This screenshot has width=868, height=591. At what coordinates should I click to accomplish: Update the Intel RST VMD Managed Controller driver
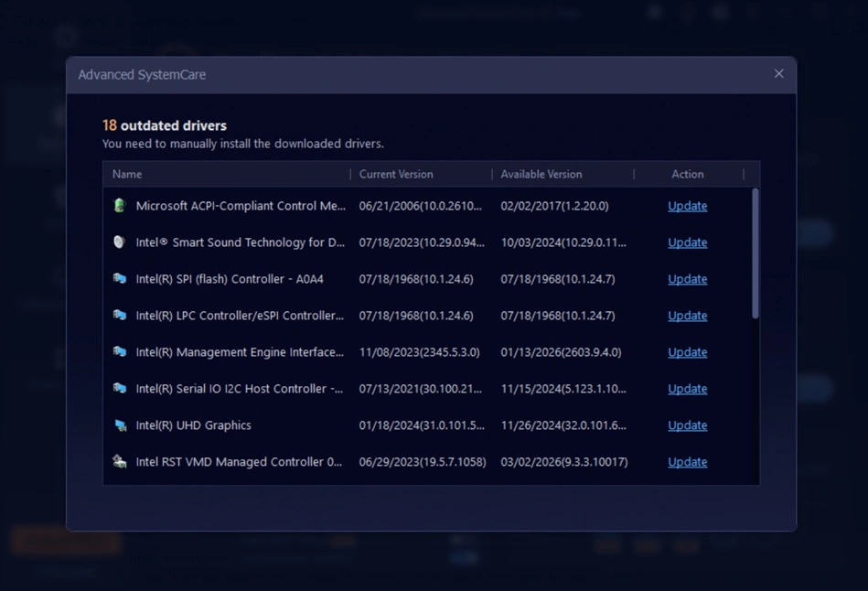click(688, 462)
